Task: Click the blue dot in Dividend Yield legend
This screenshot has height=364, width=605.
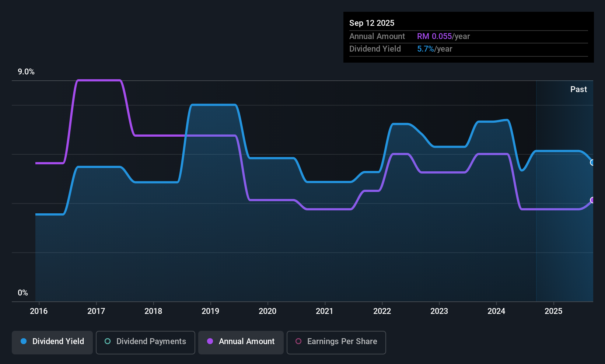Action: pos(24,342)
